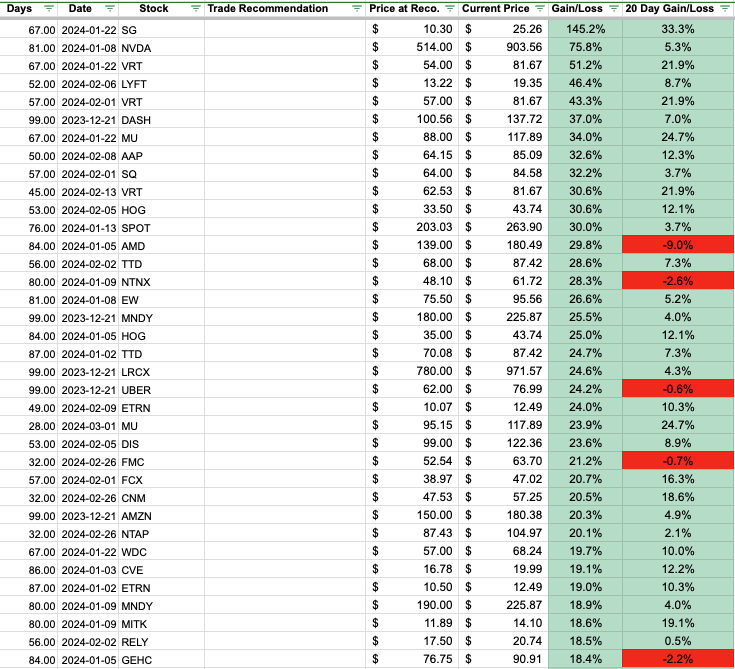Select the 28.00 days cell

click(x=29, y=426)
